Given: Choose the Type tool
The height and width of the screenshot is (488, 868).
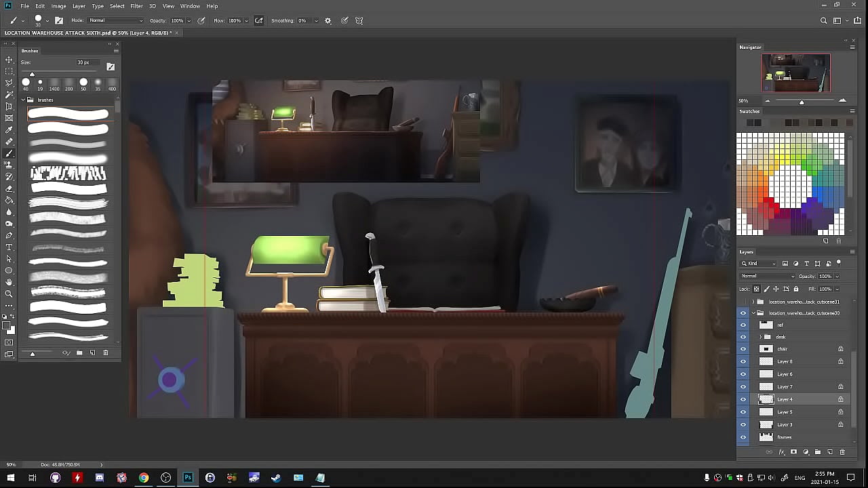Looking at the screenshot, I should pyautogui.click(x=9, y=247).
